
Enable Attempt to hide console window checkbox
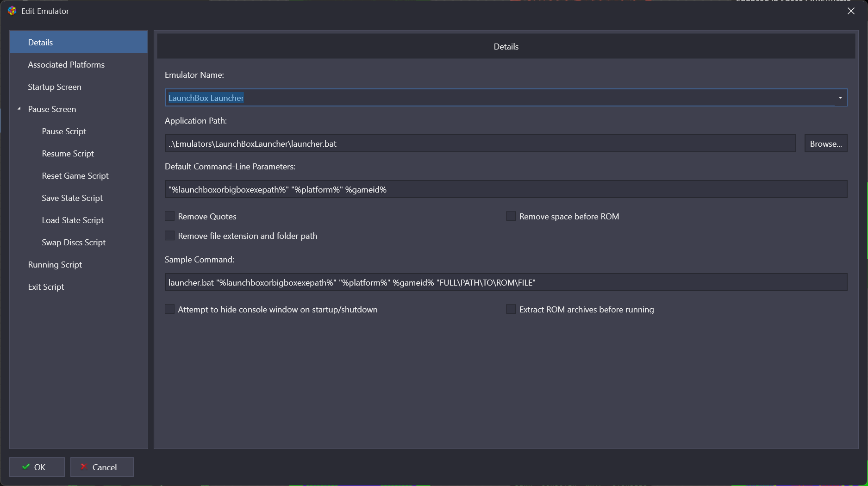tap(170, 309)
